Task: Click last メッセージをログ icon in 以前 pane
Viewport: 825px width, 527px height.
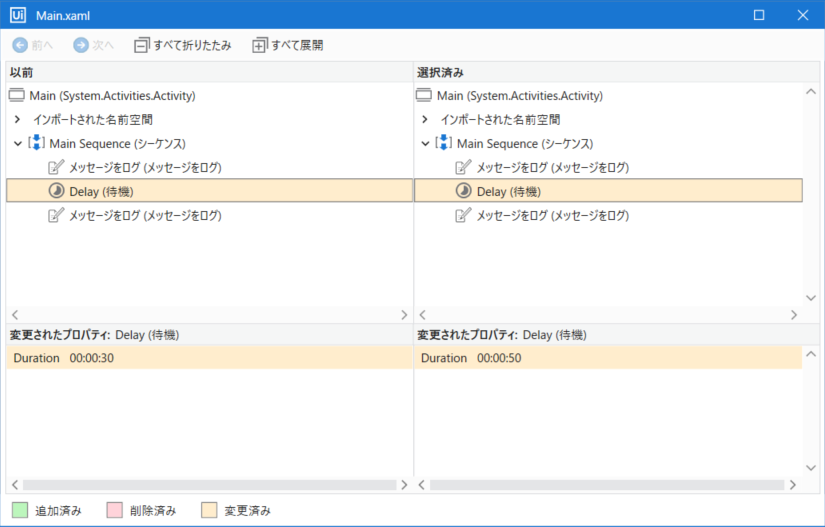Action: [56, 215]
